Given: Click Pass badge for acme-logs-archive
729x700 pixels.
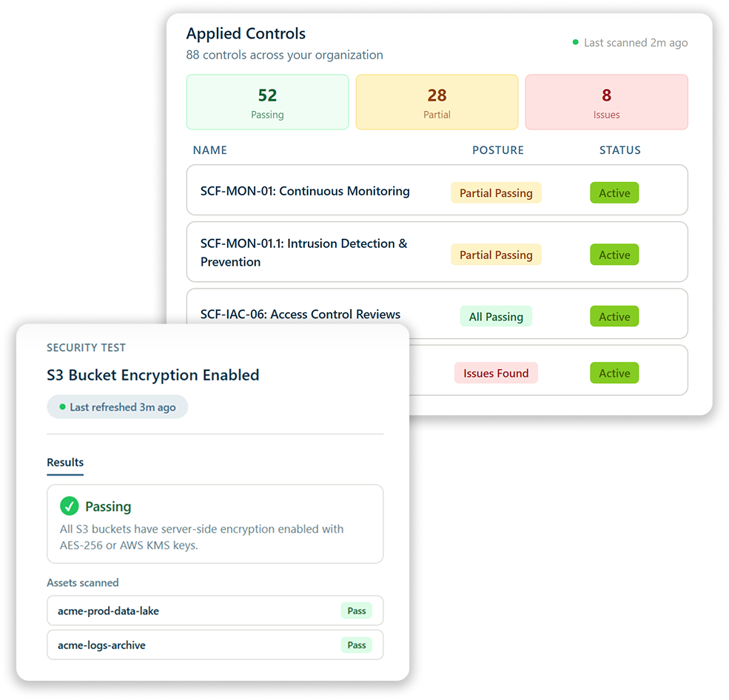Looking at the screenshot, I should pos(357,645).
